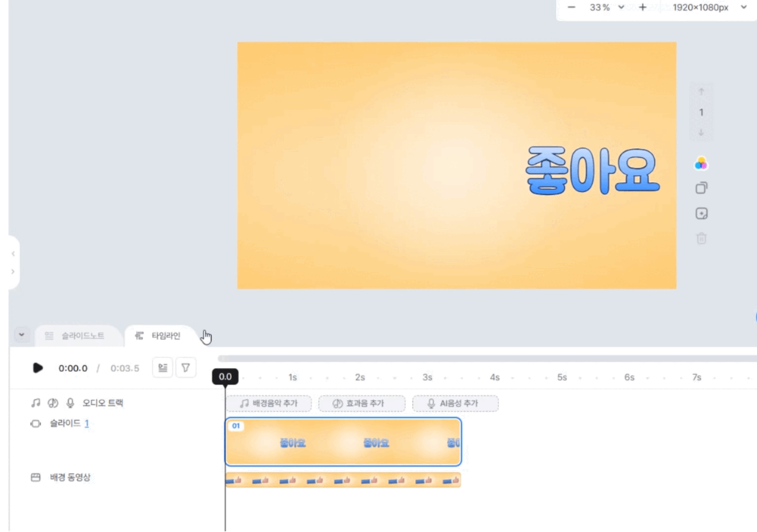Click the AI음성 추가 button
757x532 pixels.
pos(455,403)
